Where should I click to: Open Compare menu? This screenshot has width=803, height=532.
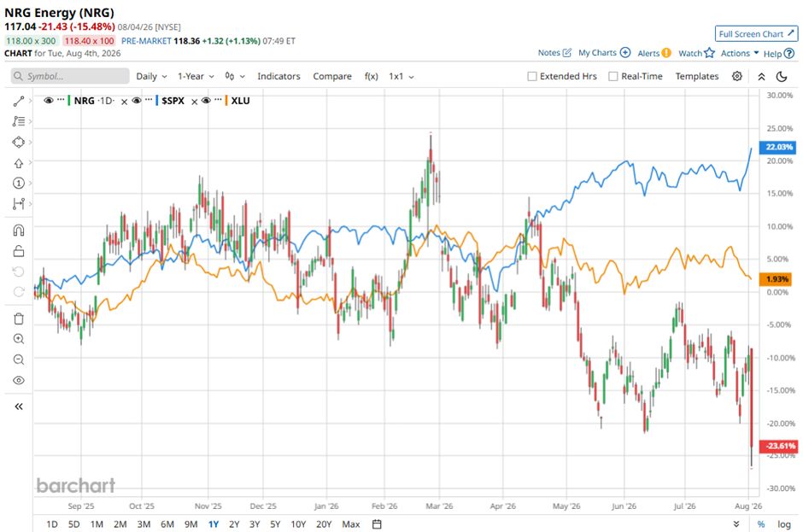[332, 76]
